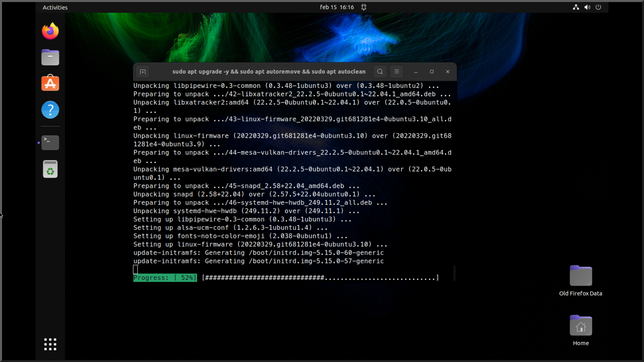Select the running Terminal in the dock
The height and width of the screenshot is (362, 644).
point(50,142)
